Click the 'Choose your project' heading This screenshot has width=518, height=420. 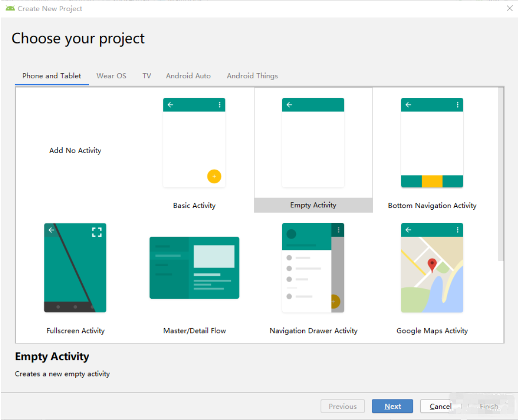click(x=78, y=39)
